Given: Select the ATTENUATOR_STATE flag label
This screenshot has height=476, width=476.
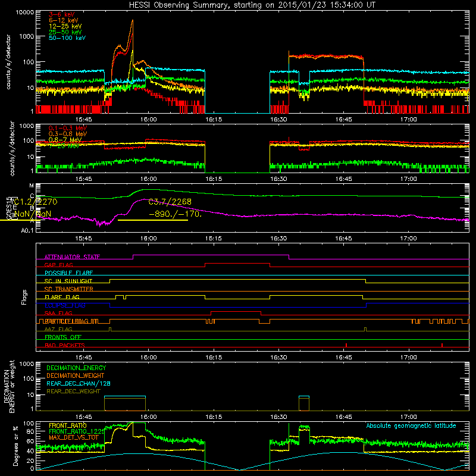Looking at the screenshot, I should (72, 257).
